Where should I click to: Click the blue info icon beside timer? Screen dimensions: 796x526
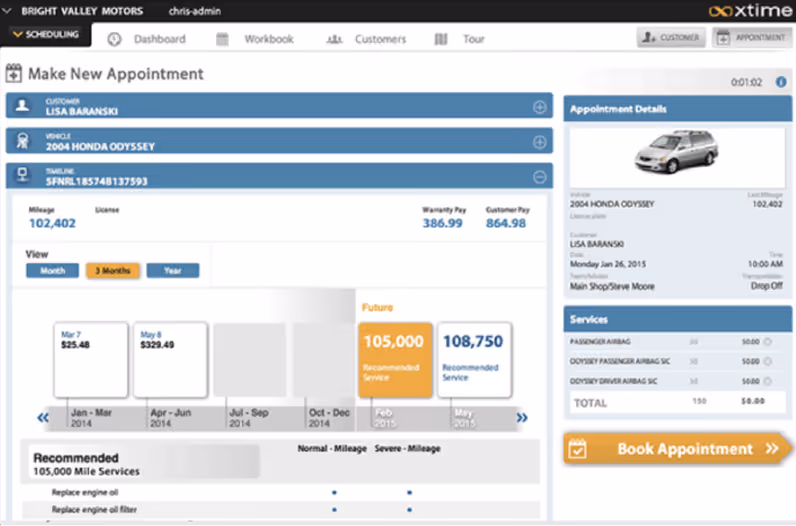[781, 82]
